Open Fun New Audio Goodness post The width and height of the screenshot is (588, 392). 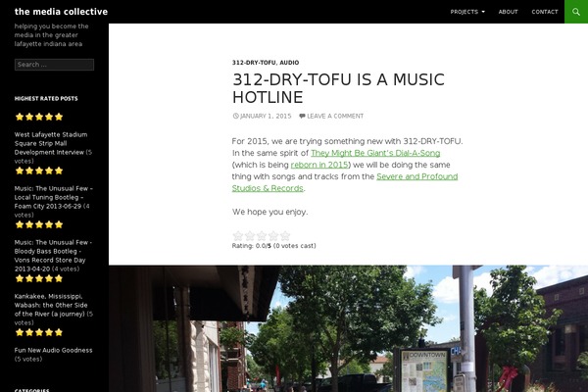pos(53,350)
